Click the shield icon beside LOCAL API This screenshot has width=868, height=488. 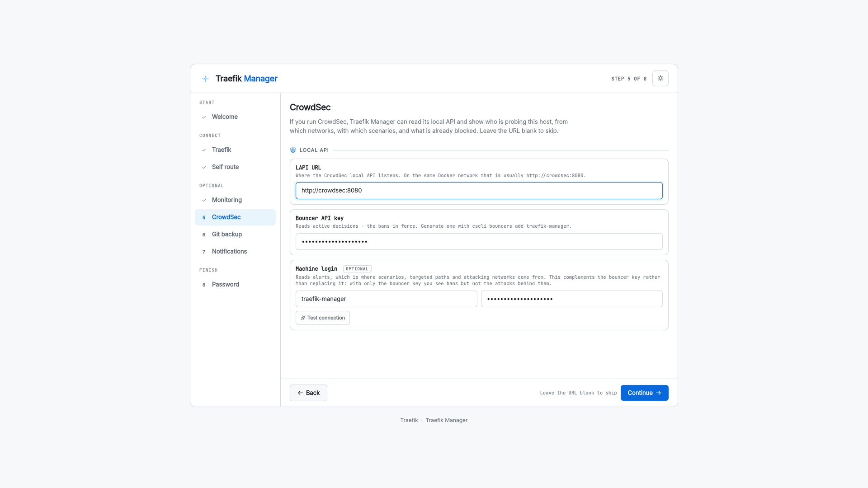click(293, 150)
